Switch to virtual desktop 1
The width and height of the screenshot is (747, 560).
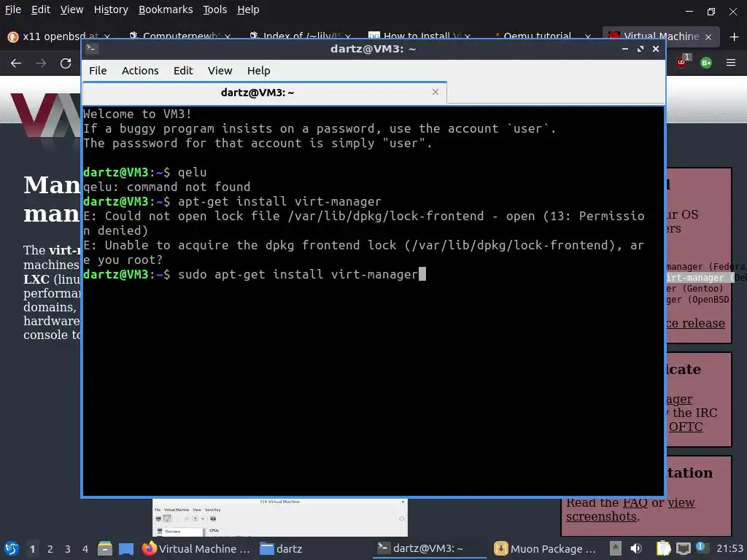pos(32,549)
